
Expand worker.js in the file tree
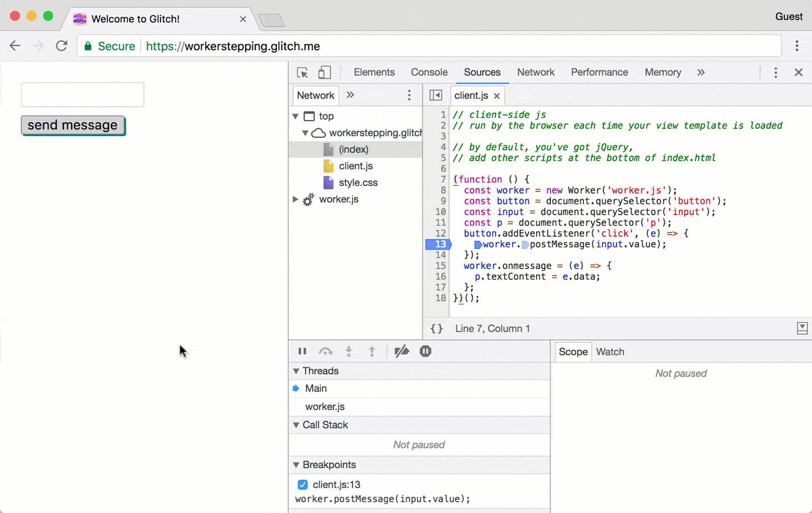point(295,199)
